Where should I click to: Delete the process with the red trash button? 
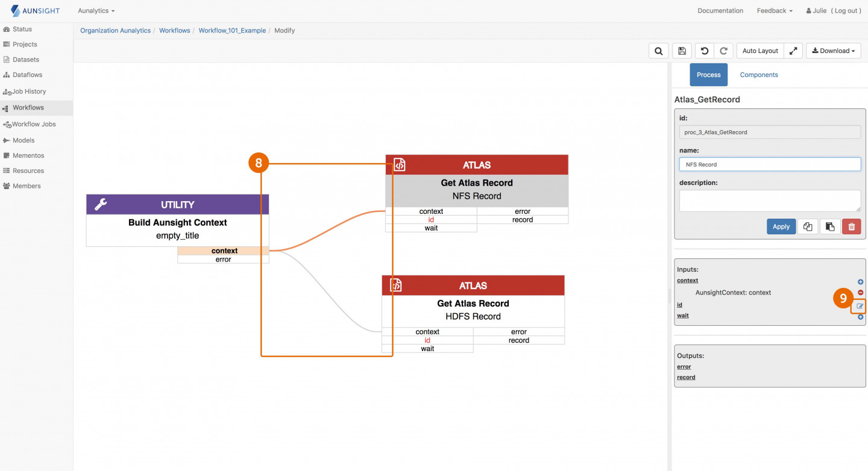[x=852, y=226]
